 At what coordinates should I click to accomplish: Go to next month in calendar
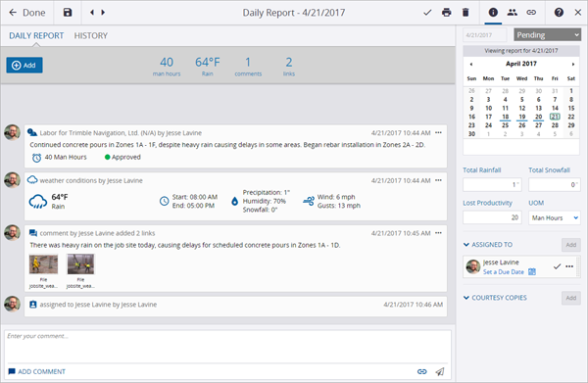pos(573,64)
